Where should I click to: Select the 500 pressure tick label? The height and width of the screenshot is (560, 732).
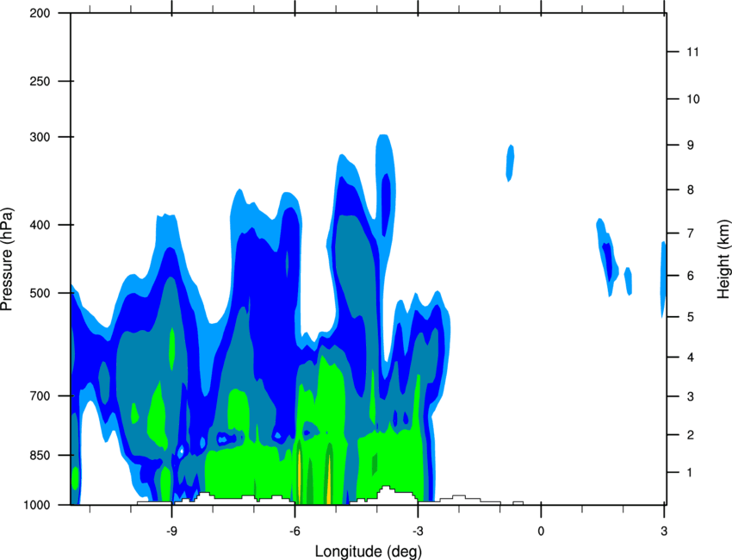point(40,293)
